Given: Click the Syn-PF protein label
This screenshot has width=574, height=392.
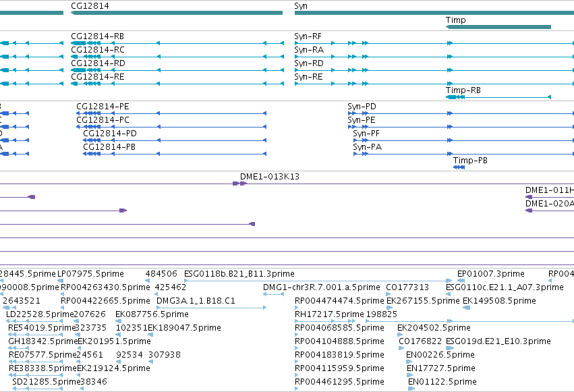Looking at the screenshot, I should click(366, 134).
